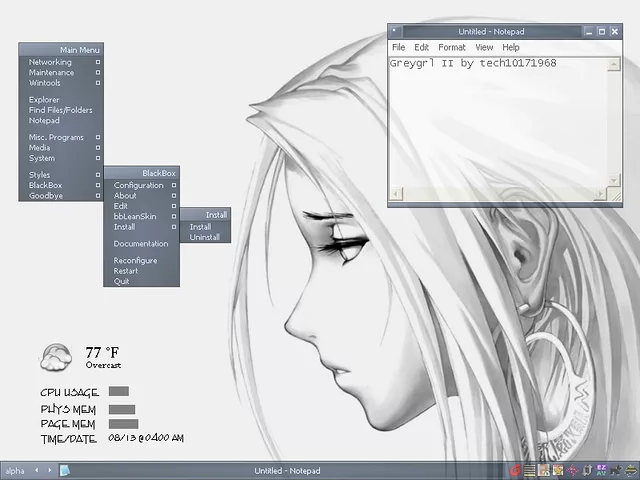This screenshot has height=480, width=640.
Task: Expand the Configuration submenu in BlackBox
Action: click(x=173, y=185)
